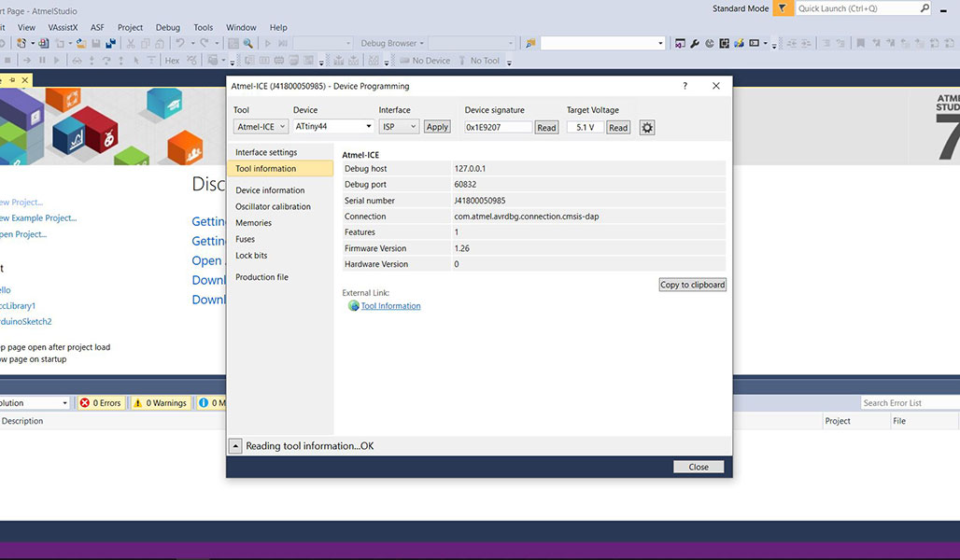The width and height of the screenshot is (960, 560).
Task: Click the question mark help icon in dialog
Action: click(x=685, y=86)
